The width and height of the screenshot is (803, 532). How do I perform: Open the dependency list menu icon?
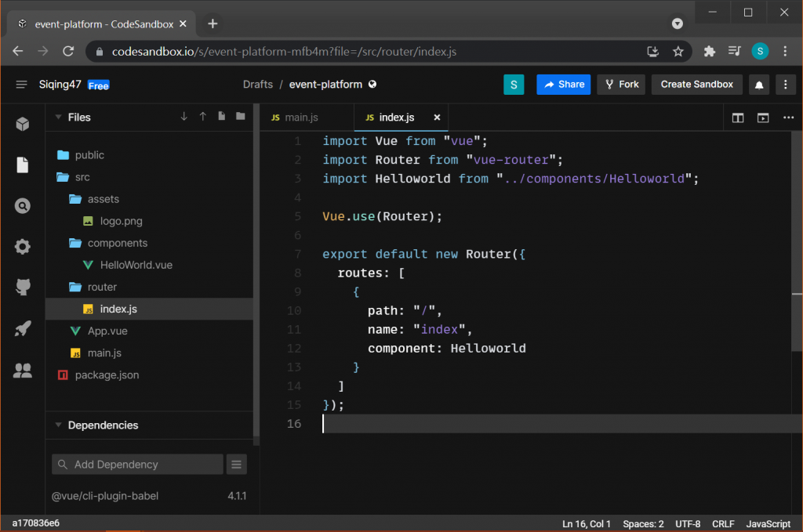(236, 465)
